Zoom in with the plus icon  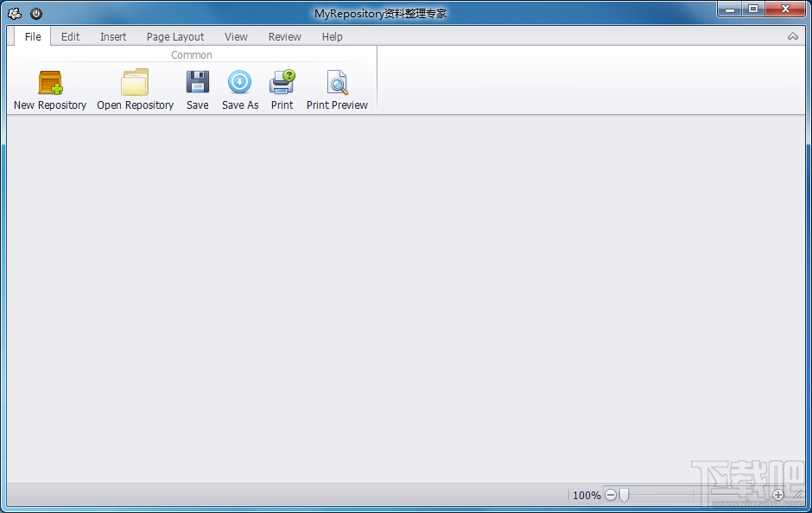[x=777, y=496]
